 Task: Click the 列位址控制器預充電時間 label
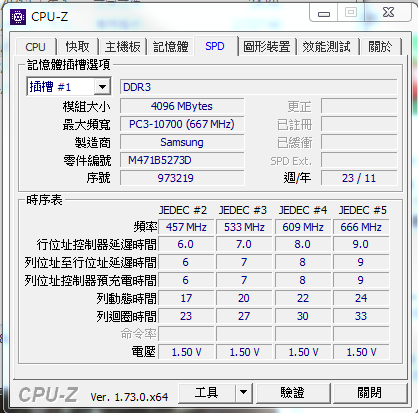(x=90, y=281)
